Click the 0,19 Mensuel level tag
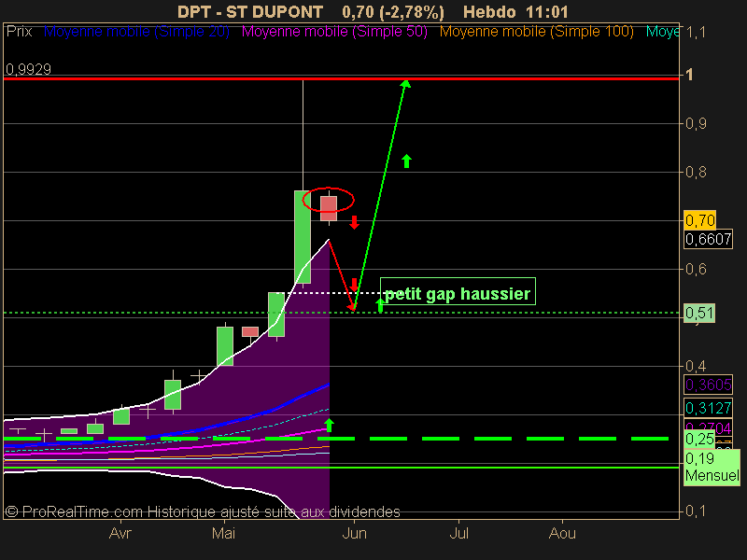Viewport: 747px width, 560px height. 712,468
